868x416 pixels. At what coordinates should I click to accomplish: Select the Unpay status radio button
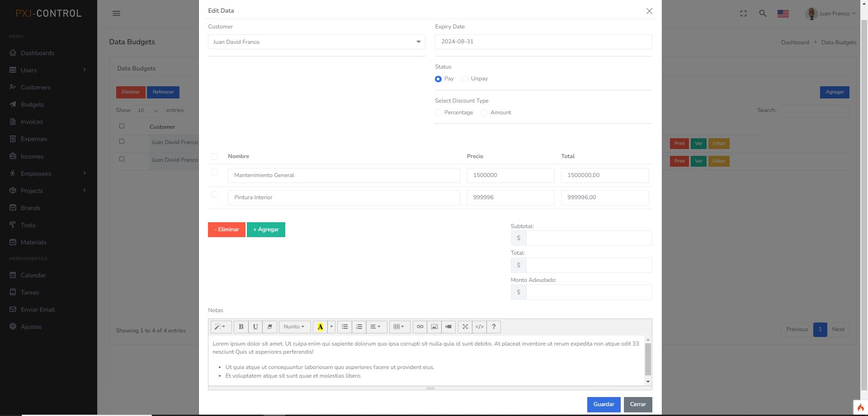tap(465, 79)
